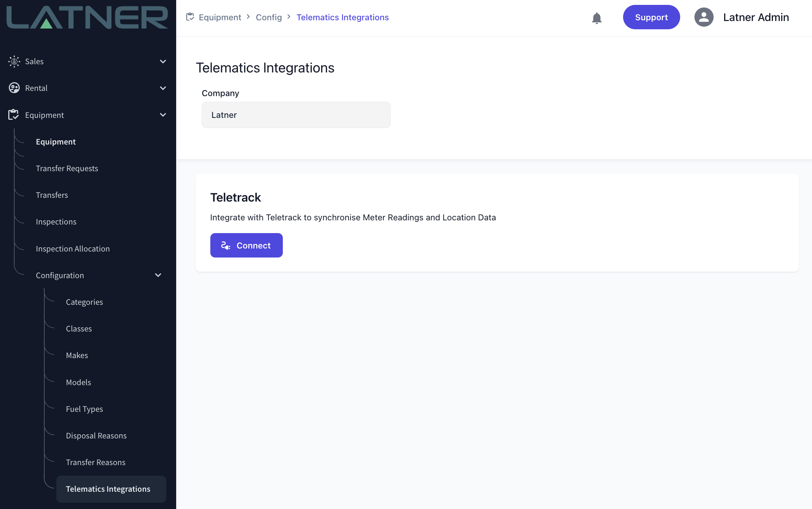Select Fuel Types in Configuration
The width and height of the screenshot is (812, 509).
coord(85,409)
